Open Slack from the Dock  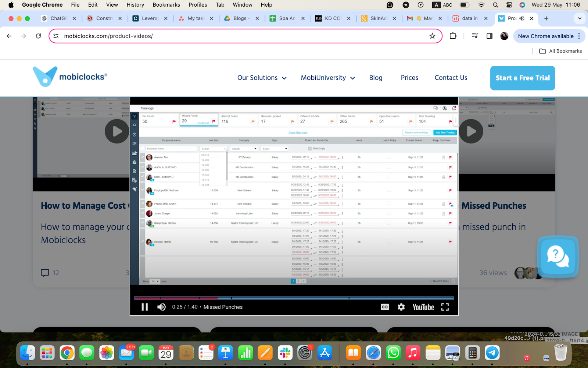pos(285,353)
